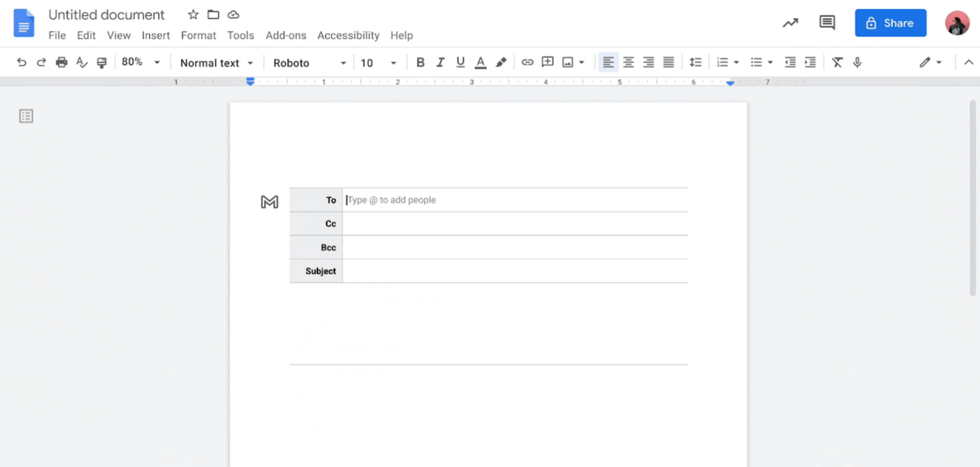Star the Untitled document

pyautogui.click(x=193, y=14)
